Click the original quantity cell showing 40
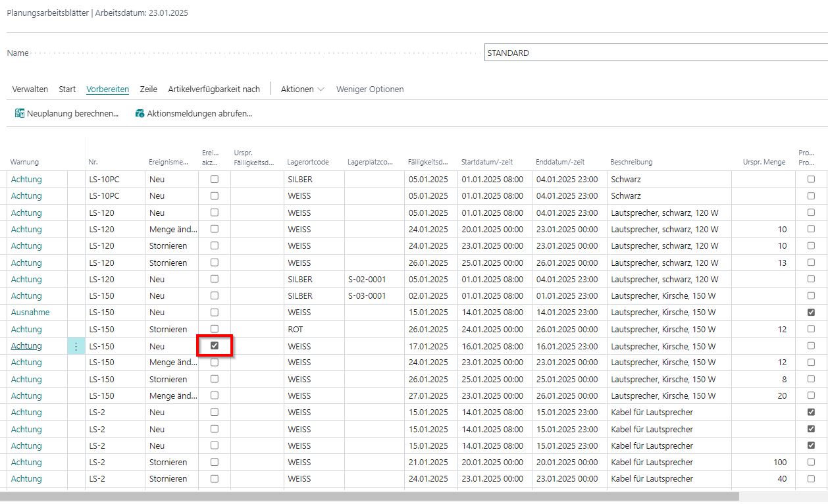Viewport: 828px width, 504px height. coord(764,478)
